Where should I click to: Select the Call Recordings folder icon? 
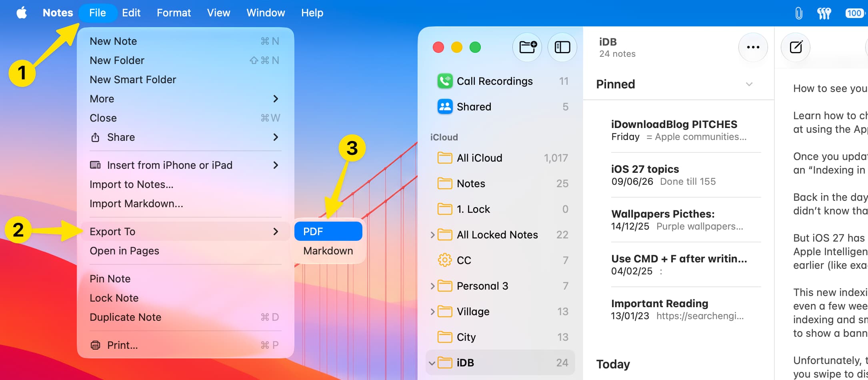point(445,81)
